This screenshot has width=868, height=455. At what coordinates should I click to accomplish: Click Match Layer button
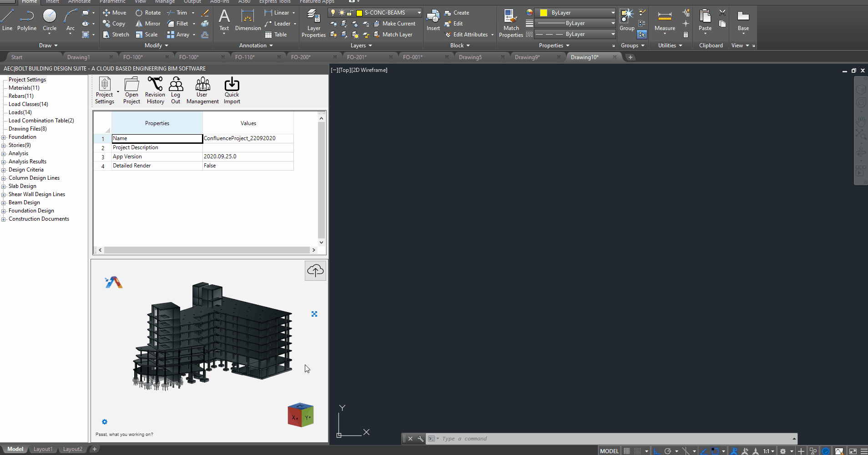[x=393, y=35]
